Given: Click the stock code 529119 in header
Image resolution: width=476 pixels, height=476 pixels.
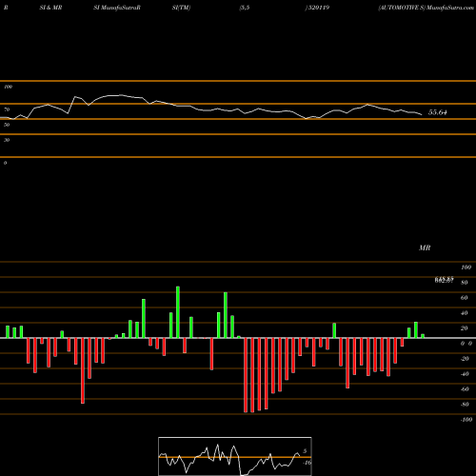Looking at the screenshot, I should point(319,8).
